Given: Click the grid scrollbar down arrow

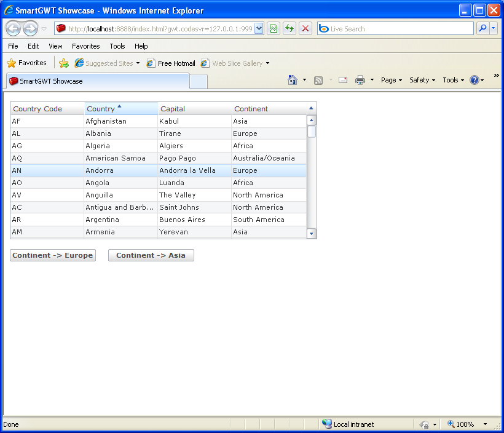Looking at the screenshot, I should click(x=311, y=234).
